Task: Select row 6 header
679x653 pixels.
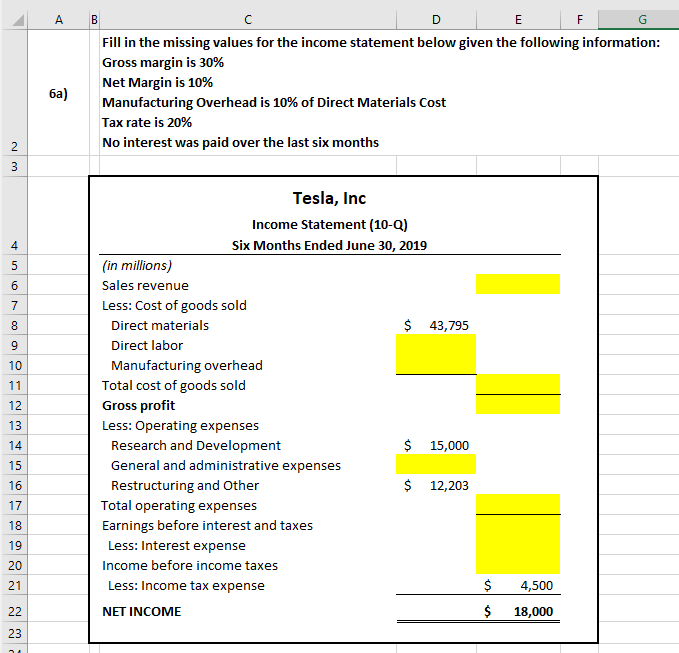Action: (14, 285)
